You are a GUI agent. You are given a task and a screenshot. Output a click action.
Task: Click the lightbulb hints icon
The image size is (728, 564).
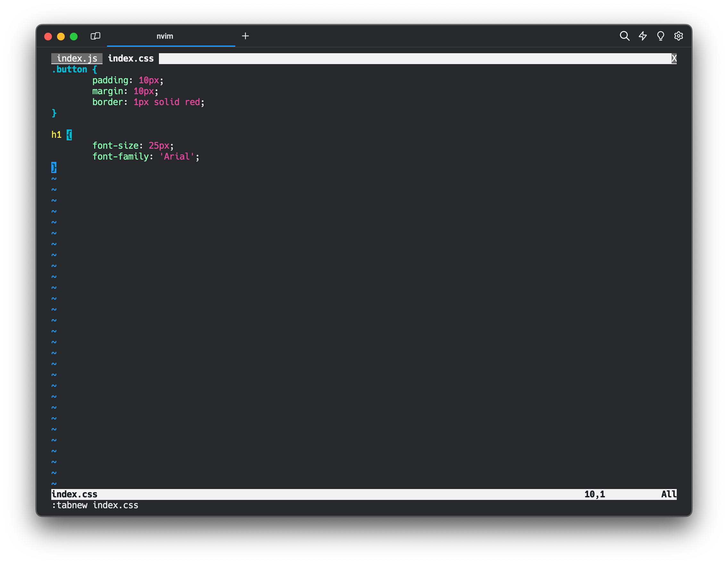[x=660, y=36]
